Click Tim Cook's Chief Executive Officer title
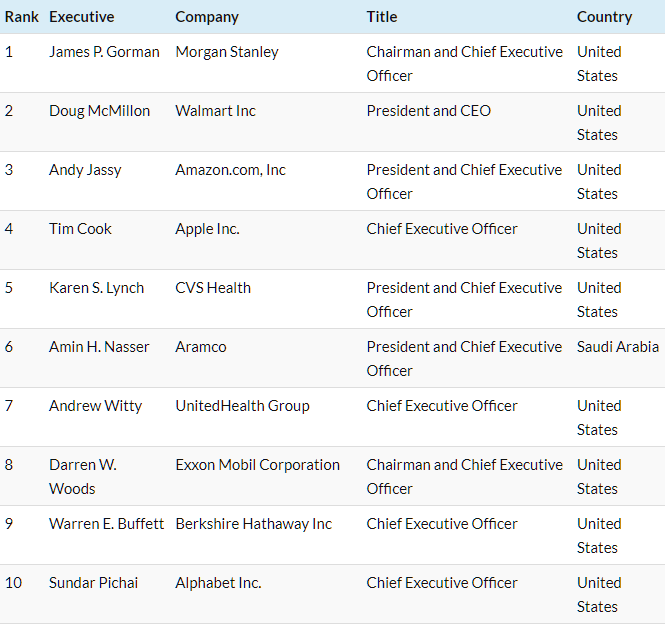The width and height of the screenshot is (665, 626). (x=442, y=229)
